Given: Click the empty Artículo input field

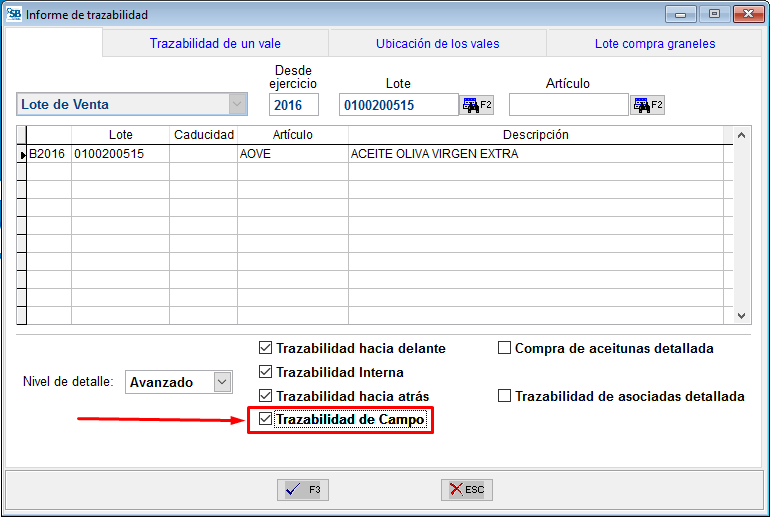Looking at the screenshot, I should tap(568, 105).
